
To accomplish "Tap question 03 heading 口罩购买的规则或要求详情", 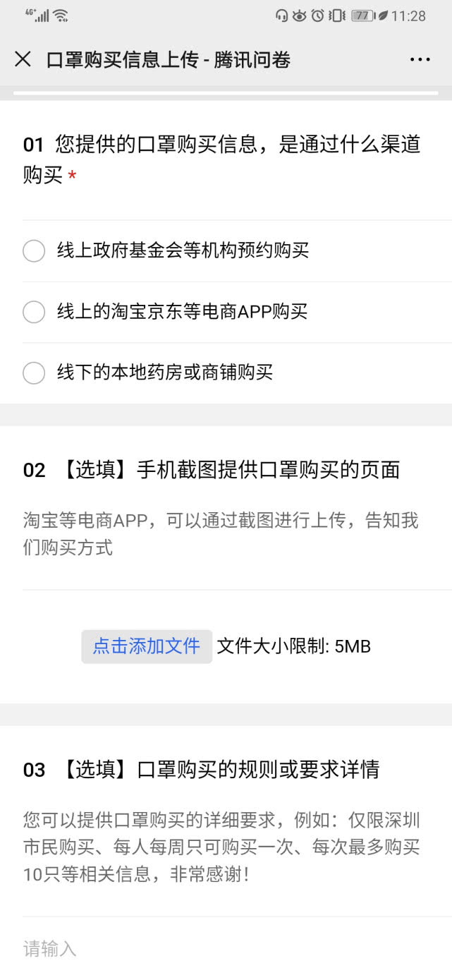I will click(x=201, y=769).
